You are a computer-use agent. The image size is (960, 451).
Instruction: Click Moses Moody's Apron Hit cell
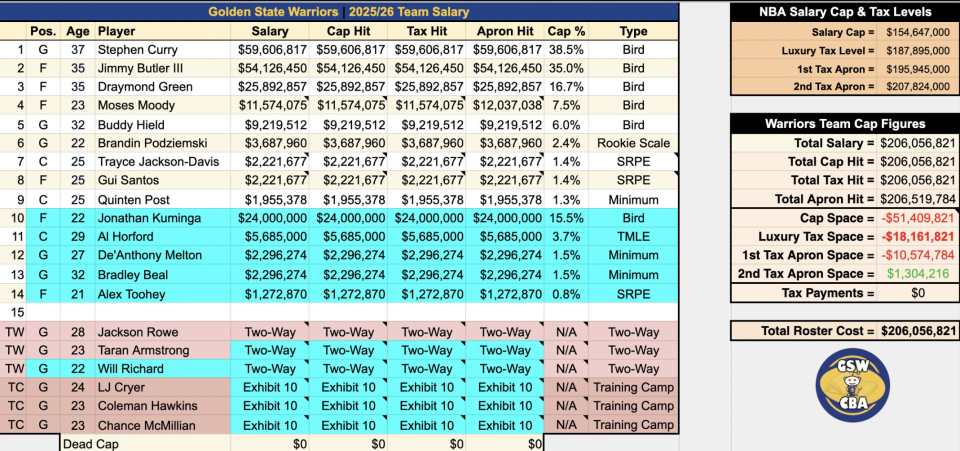point(504,106)
